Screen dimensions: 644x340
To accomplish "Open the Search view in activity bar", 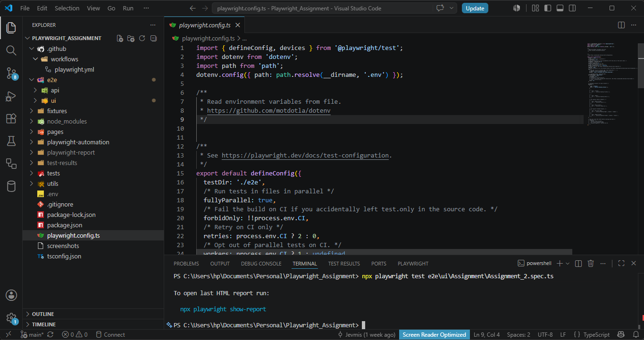I will pos(11,50).
